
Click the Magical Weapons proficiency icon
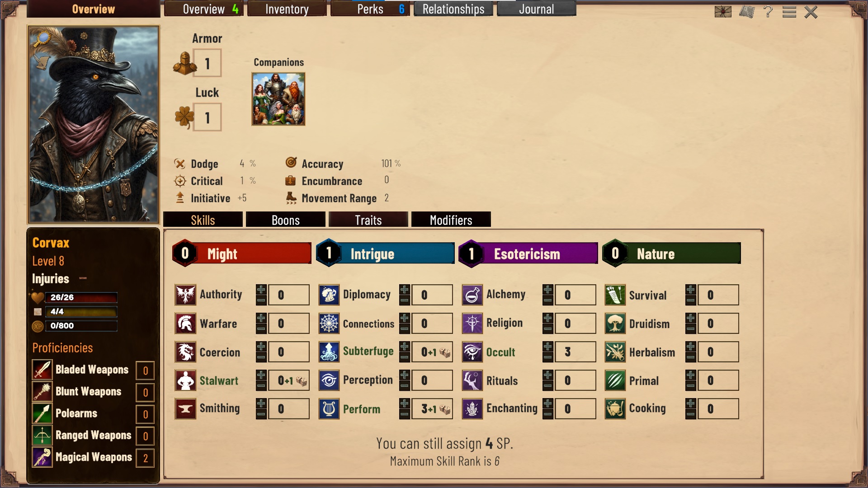[x=42, y=458]
